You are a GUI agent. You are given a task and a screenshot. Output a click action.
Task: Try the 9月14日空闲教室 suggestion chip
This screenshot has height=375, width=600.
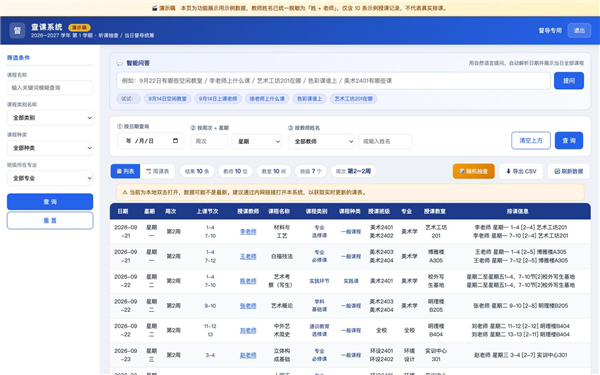click(x=167, y=99)
